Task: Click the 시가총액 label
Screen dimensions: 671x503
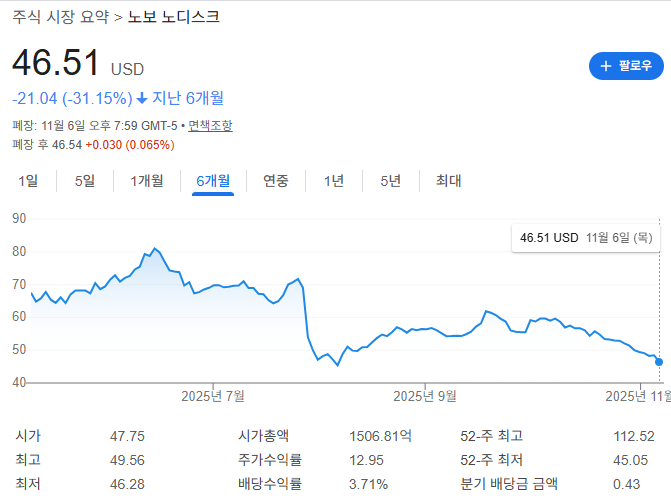Action: [263, 436]
